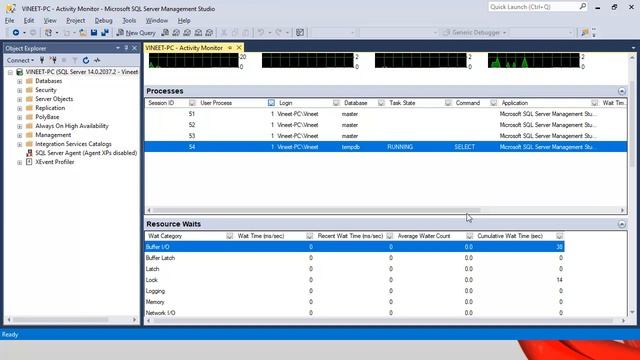640x360 pixels.
Task: Click the first overview graph thumbnail
Action: click(x=193, y=60)
